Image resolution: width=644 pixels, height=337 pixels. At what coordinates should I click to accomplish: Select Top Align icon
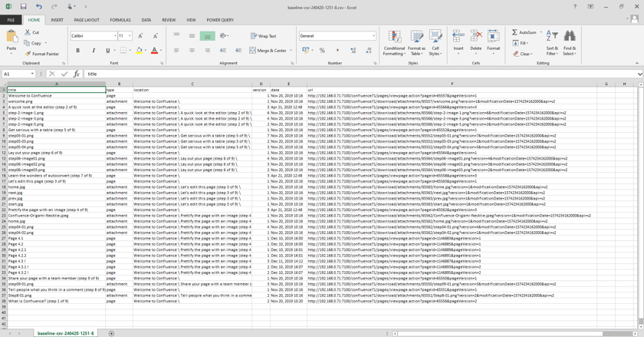tap(176, 36)
